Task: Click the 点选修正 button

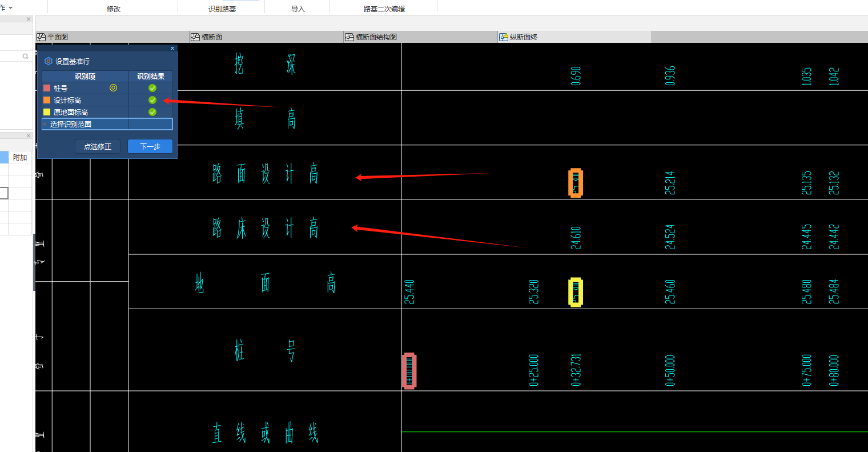Action: pos(98,146)
